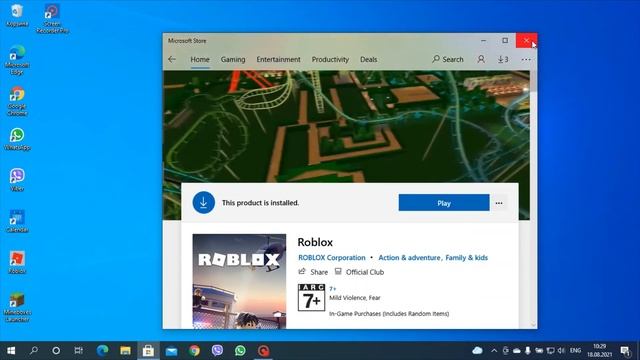This screenshot has width=640, height=360.
Task: Open the ROBLOX Corporation publisher link
Action: [332, 258]
